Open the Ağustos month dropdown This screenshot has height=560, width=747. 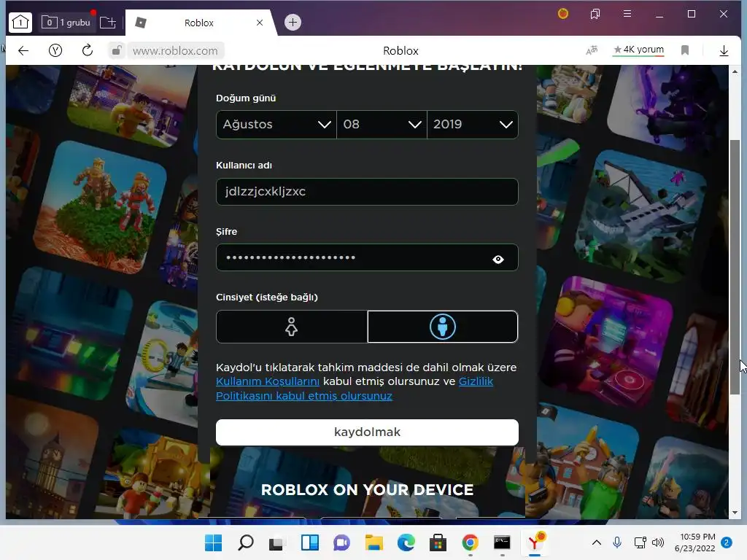pyautogui.click(x=276, y=125)
